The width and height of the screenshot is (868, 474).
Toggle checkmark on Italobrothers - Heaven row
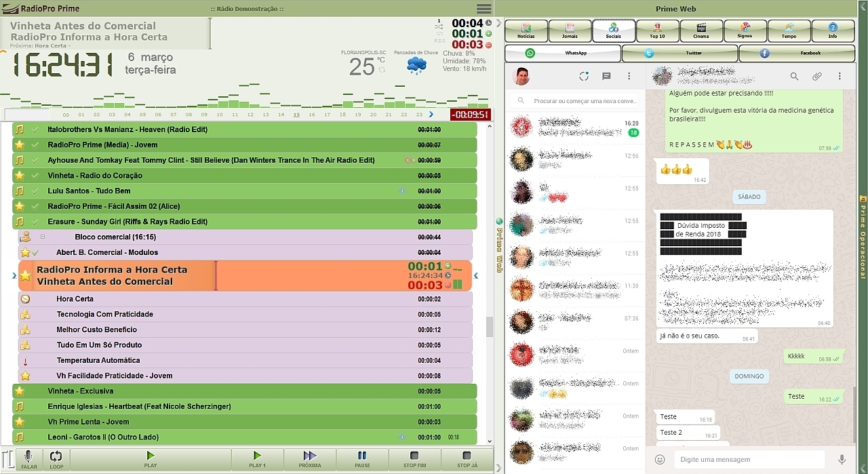(x=35, y=130)
